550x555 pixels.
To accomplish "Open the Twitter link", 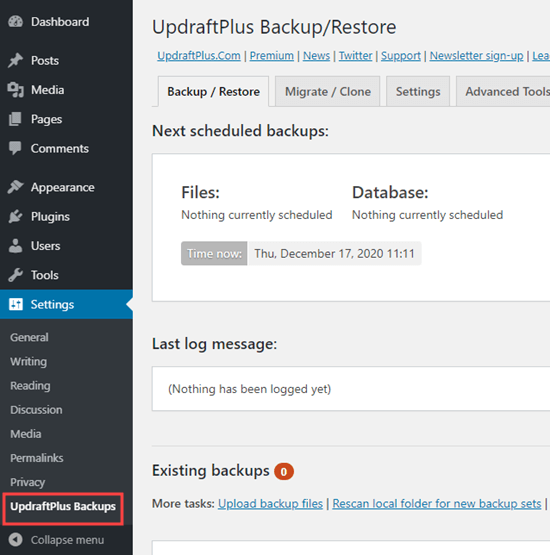I will 355,56.
